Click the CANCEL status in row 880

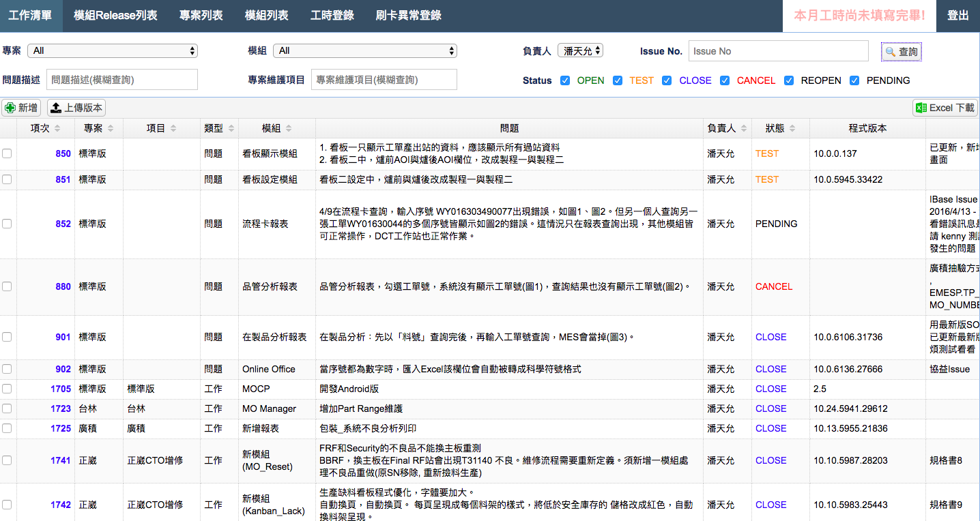(x=774, y=286)
